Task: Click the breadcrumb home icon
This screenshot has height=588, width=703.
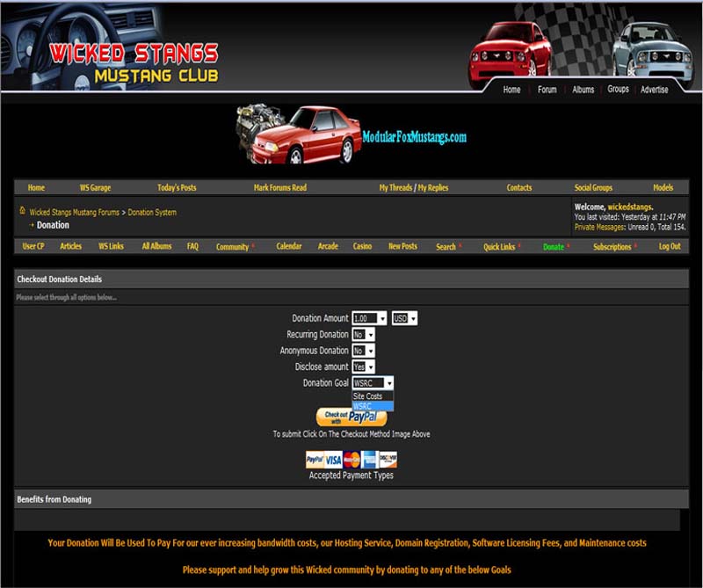Action: point(23,210)
